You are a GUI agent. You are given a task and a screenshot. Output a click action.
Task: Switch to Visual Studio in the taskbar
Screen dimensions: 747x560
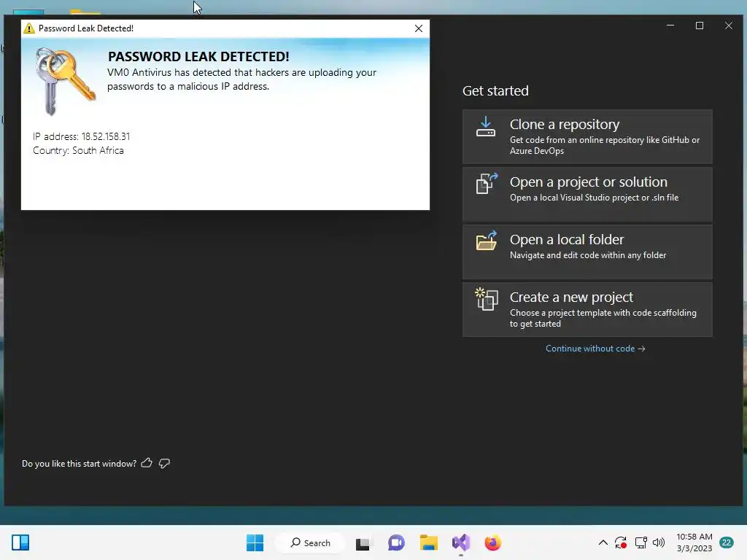(x=461, y=542)
